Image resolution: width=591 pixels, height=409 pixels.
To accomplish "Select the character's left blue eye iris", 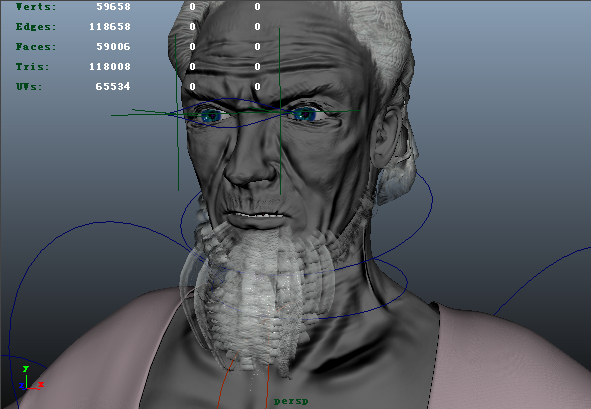I will click(x=305, y=114).
